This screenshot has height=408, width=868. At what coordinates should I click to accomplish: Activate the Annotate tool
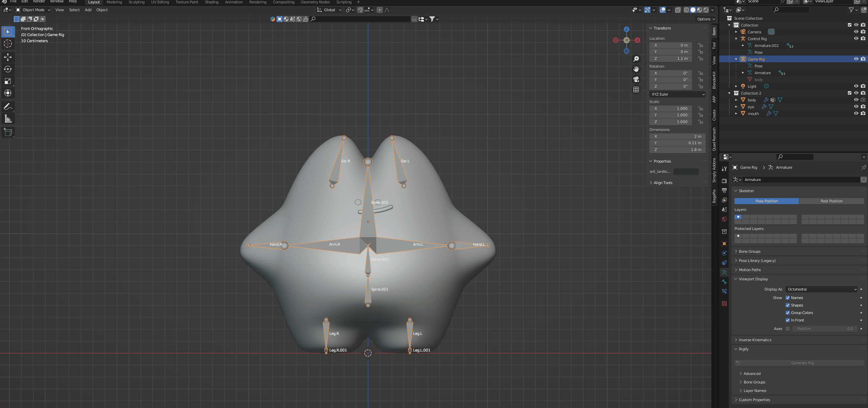point(8,107)
